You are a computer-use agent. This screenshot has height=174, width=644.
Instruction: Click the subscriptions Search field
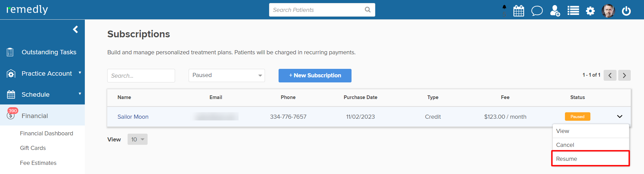[x=141, y=76]
